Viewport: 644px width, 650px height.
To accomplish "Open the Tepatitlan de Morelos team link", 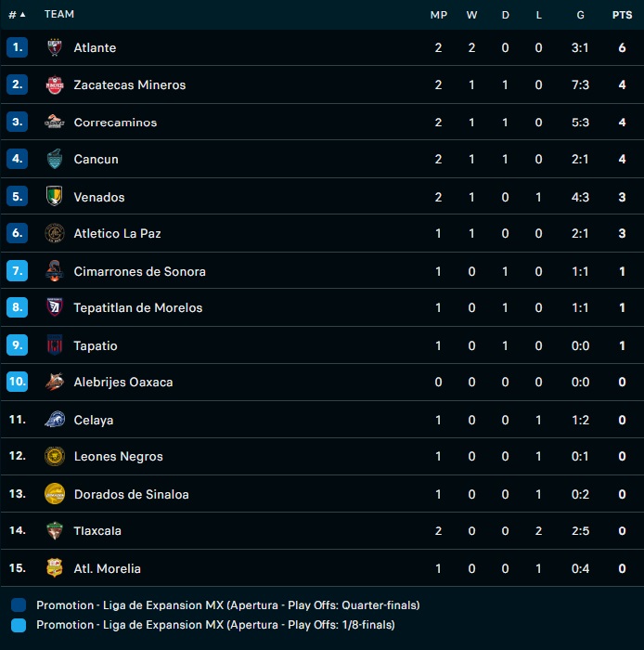I will [137, 308].
